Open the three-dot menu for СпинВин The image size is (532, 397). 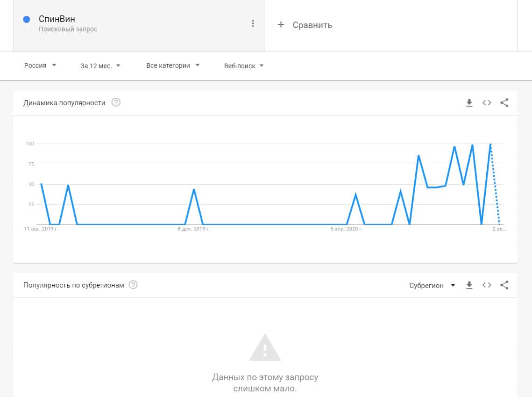click(253, 23)
